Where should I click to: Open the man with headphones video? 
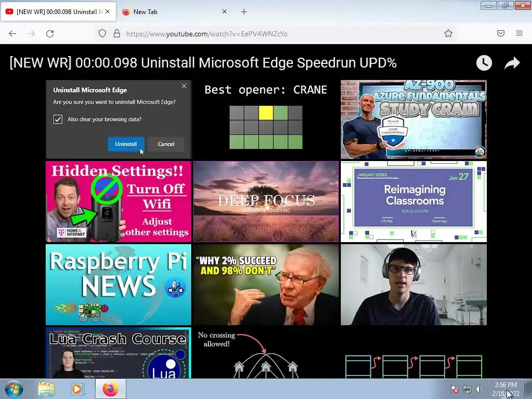click(414, 285)
